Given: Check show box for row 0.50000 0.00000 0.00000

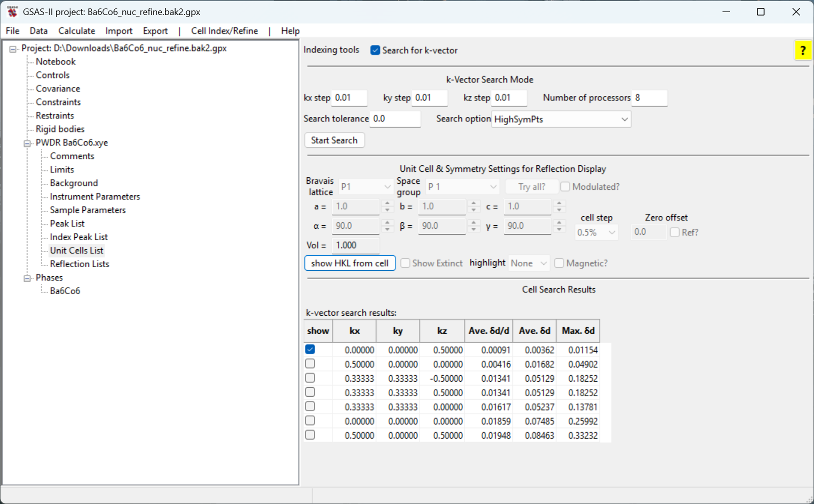Looking at the screenshot, I should pyautogui.click(x=310, y=364).
